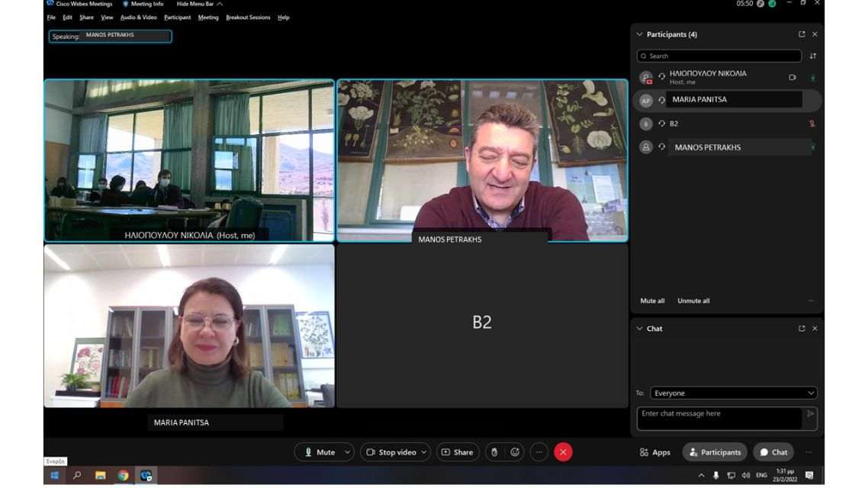Click video camera icon in host's row
Image resolution: width=868 pixels, height=488 pixels.
pyautogui.click(x=792, y=78)
